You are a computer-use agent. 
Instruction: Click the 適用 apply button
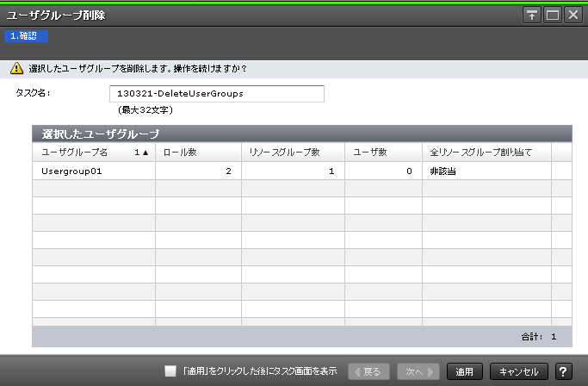pos(464,371)
